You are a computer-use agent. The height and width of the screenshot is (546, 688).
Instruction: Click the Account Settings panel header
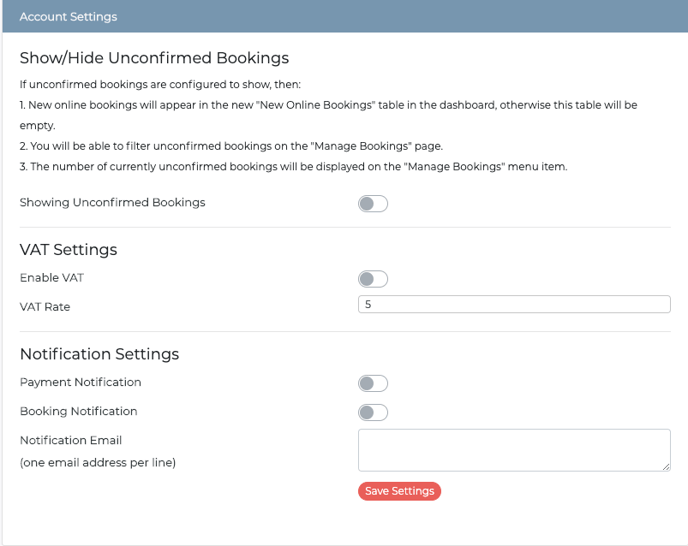345,16
